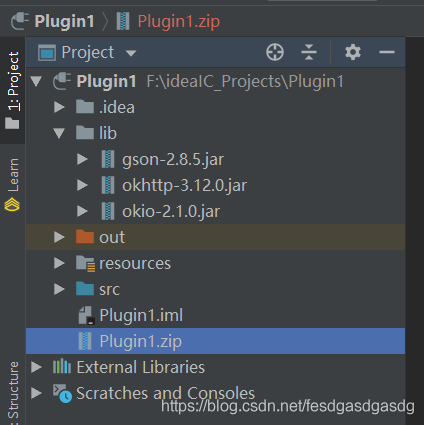Click the Collapse All icon in Project panel
Screen dimensions: 424x425
[309, 52]
